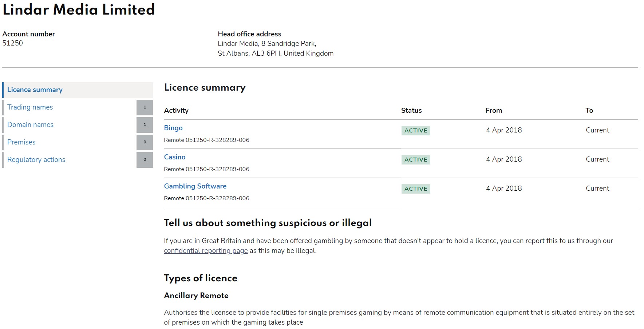The width and height of the screenshot is (644, 329).
Task: Select the account number 51250
Action: [x=12, y=43]
